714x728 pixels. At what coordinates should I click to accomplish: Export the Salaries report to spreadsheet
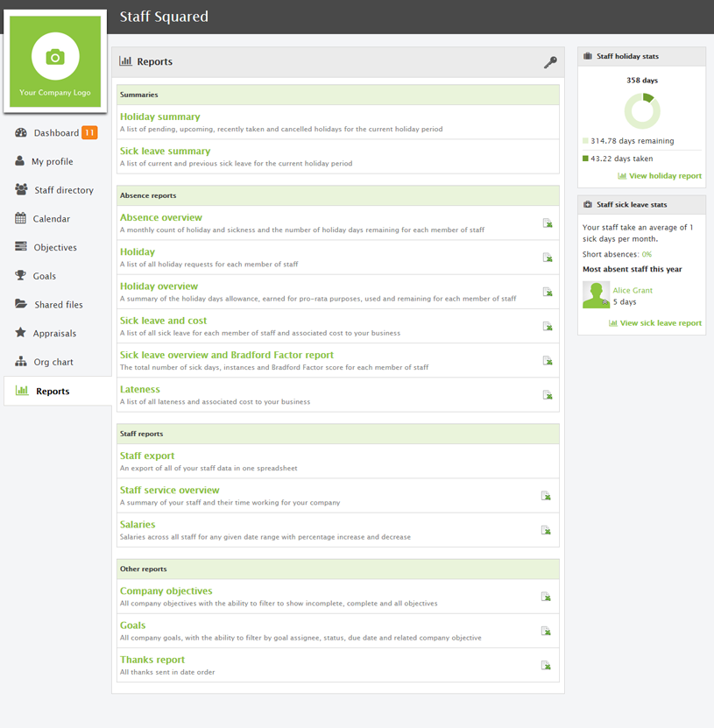click(547, 530)
